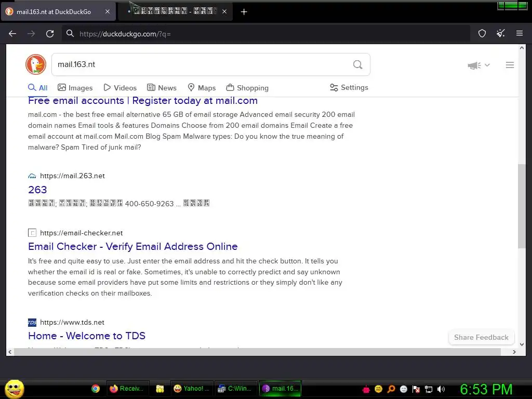Click the new identity broom icon

tap(501, 33)
